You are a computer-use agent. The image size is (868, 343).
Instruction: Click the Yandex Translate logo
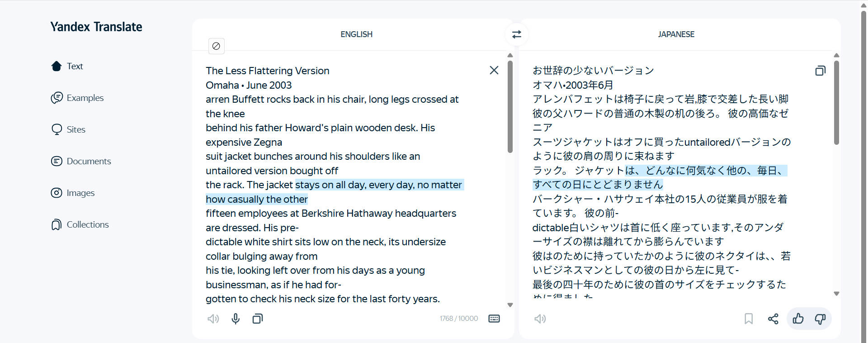[96, 27]
